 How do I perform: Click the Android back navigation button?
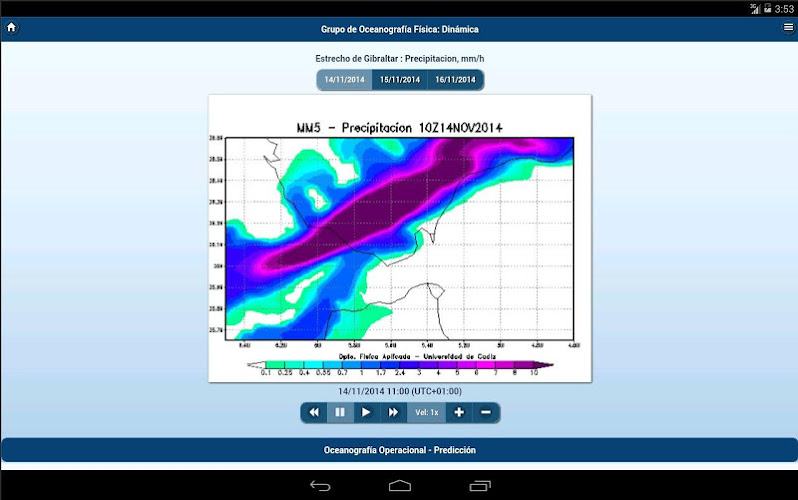(x=320, y=486)
